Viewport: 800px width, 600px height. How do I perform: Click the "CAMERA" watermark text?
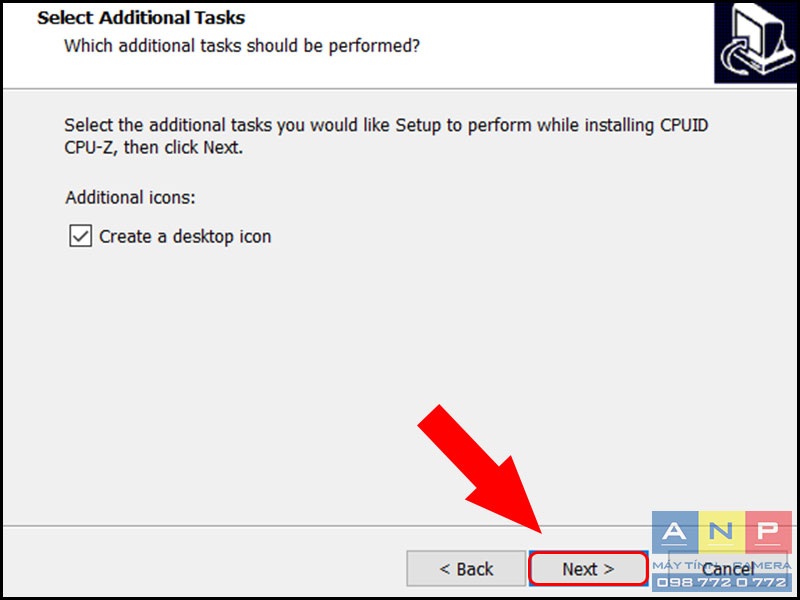762,566
